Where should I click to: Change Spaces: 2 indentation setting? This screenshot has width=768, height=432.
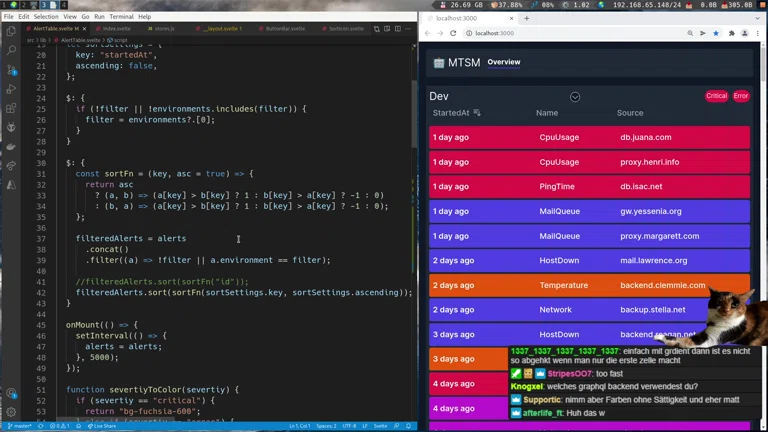coord(326,426)
